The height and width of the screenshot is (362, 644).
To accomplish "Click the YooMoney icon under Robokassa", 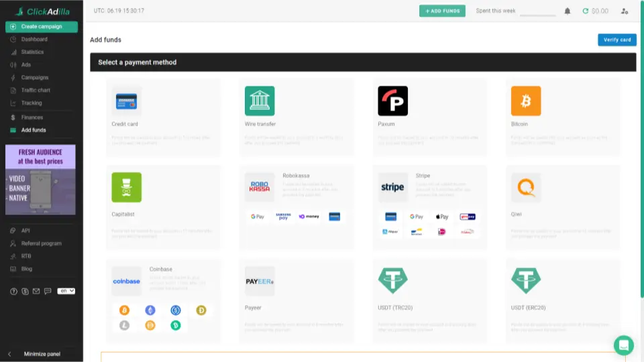I will pos(309,217).
